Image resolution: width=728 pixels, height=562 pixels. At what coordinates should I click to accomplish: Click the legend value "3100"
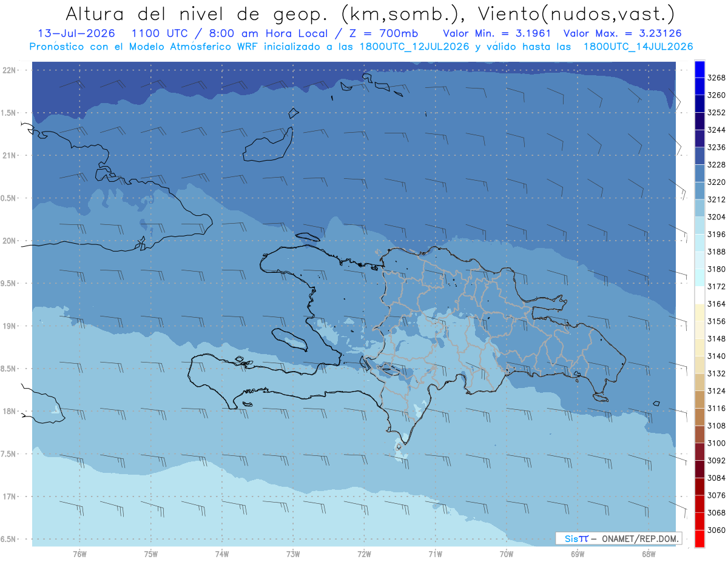point(716,443)
